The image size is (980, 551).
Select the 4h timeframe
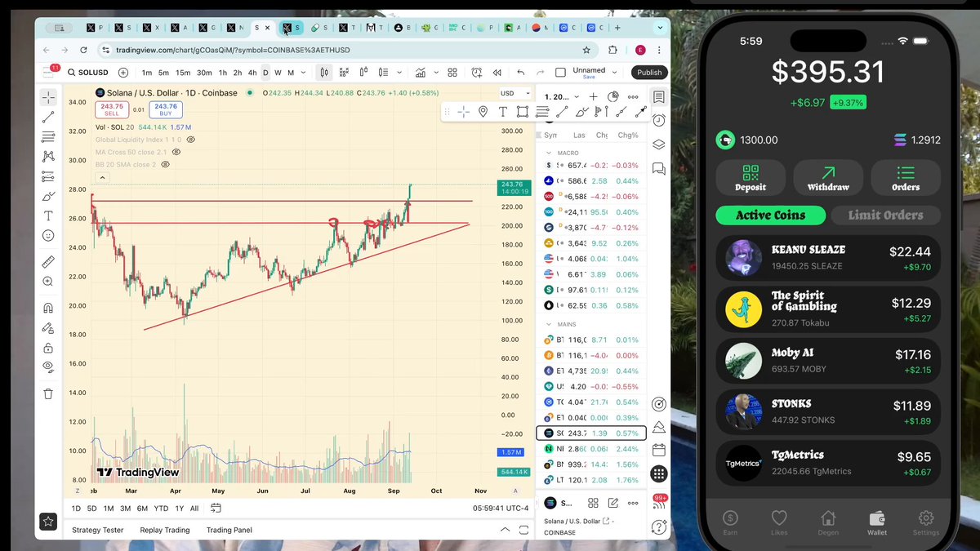251,73
